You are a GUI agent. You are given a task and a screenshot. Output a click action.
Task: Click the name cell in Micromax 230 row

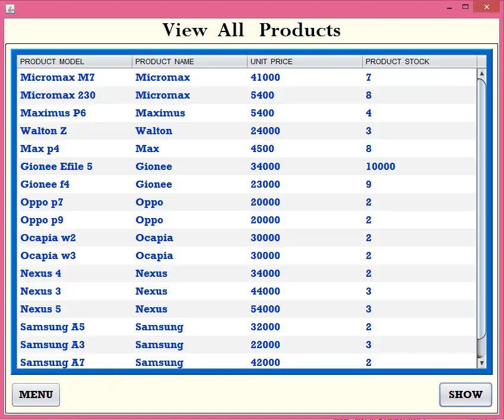point(189,95)
